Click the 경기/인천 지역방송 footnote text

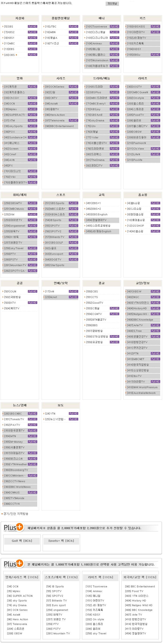coord(16,514)
